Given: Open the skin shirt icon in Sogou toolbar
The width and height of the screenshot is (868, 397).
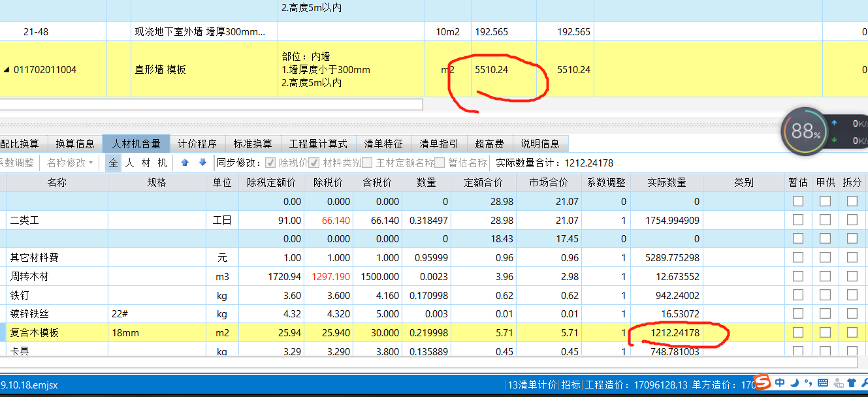Looking at the screenshot, I should point(851,383).
